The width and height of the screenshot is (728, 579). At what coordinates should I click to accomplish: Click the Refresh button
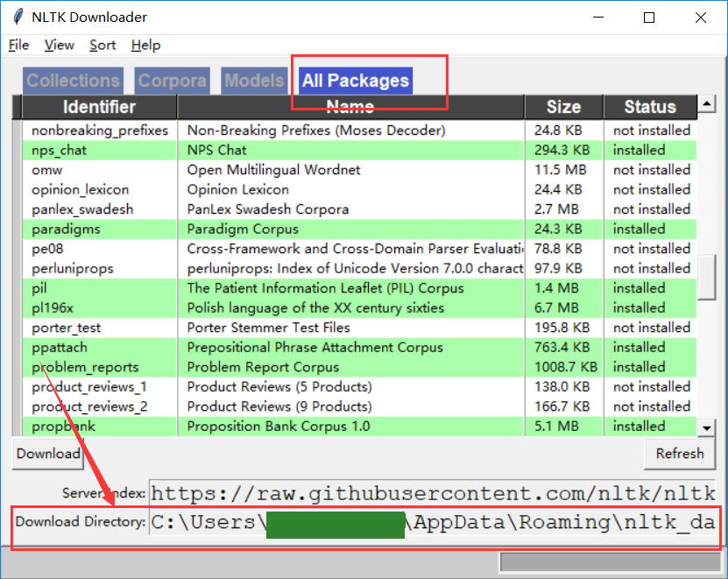(680, 453)
